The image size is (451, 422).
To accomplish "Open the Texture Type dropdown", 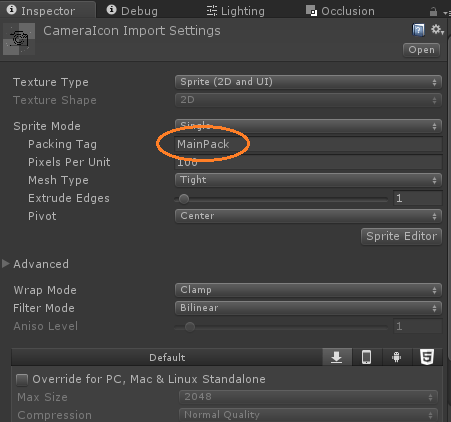I will pos(308,82).
